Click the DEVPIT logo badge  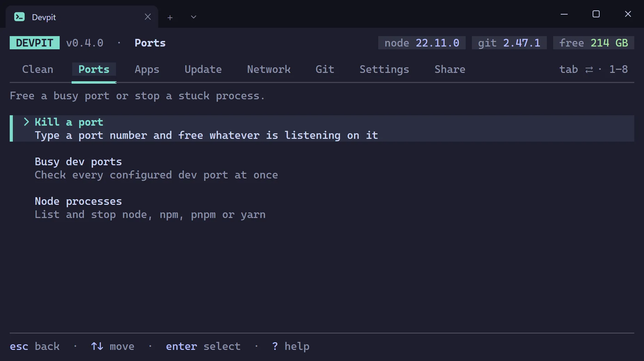[35, 43]
